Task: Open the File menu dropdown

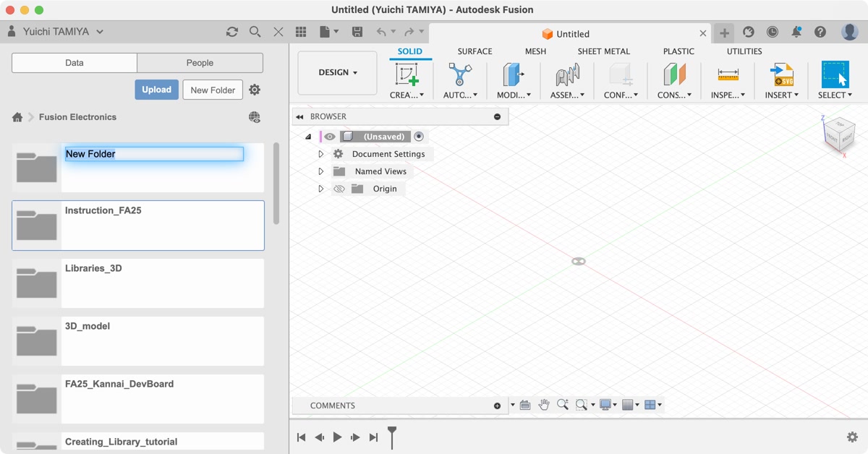Action: click(x=329, y=32)
